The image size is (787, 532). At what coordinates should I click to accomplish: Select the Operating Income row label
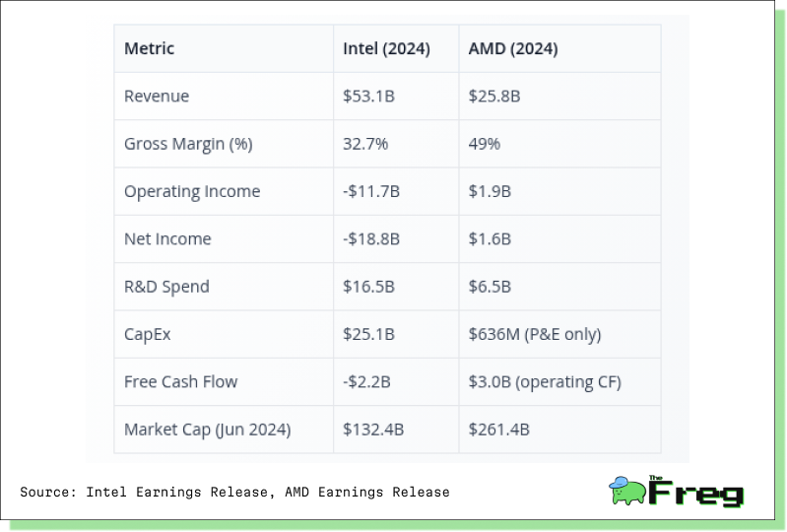coord(192,192)
